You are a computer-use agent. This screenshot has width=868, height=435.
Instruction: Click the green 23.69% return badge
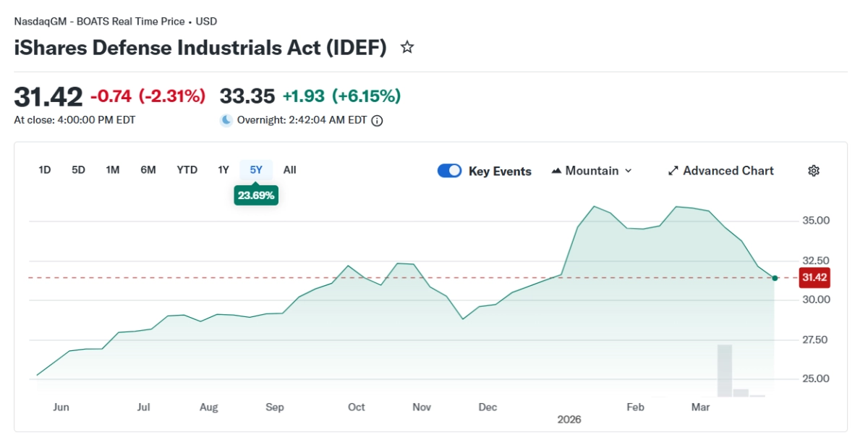point(256,195)
